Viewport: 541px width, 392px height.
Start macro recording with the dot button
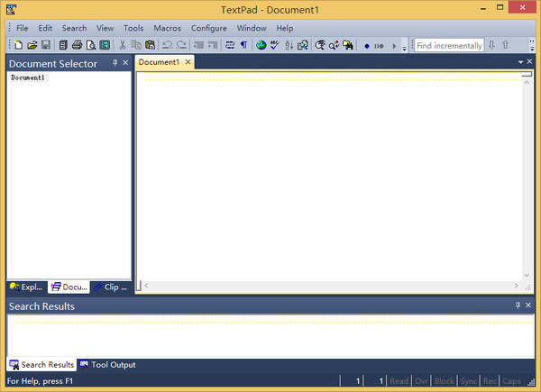367,46
